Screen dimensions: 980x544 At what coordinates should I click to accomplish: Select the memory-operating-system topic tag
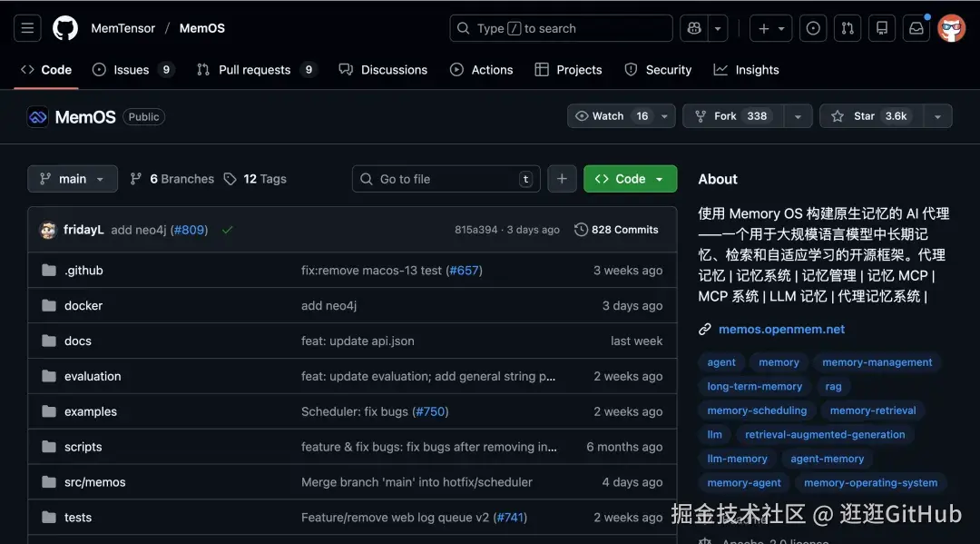coord(870,483)
